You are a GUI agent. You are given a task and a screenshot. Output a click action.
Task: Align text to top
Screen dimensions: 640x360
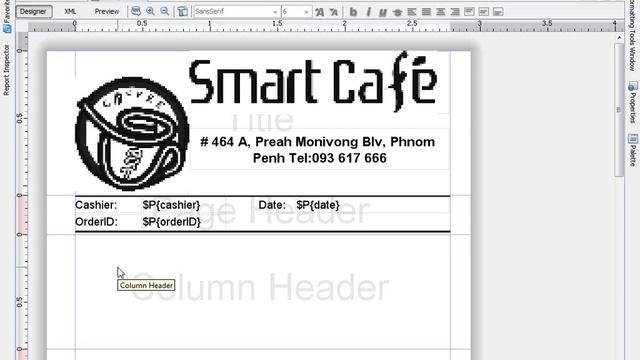[469, 12]
